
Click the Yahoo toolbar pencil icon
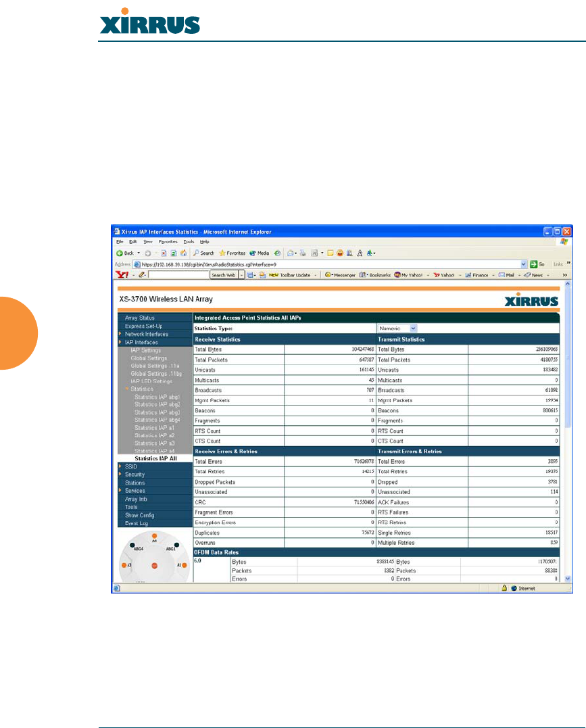(142, 275)
